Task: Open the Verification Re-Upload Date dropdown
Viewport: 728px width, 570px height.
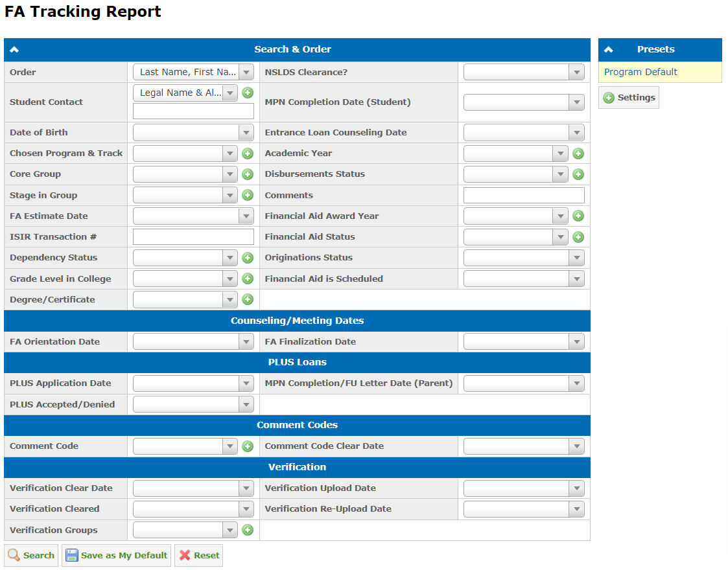Action: [x=524, y=509]
